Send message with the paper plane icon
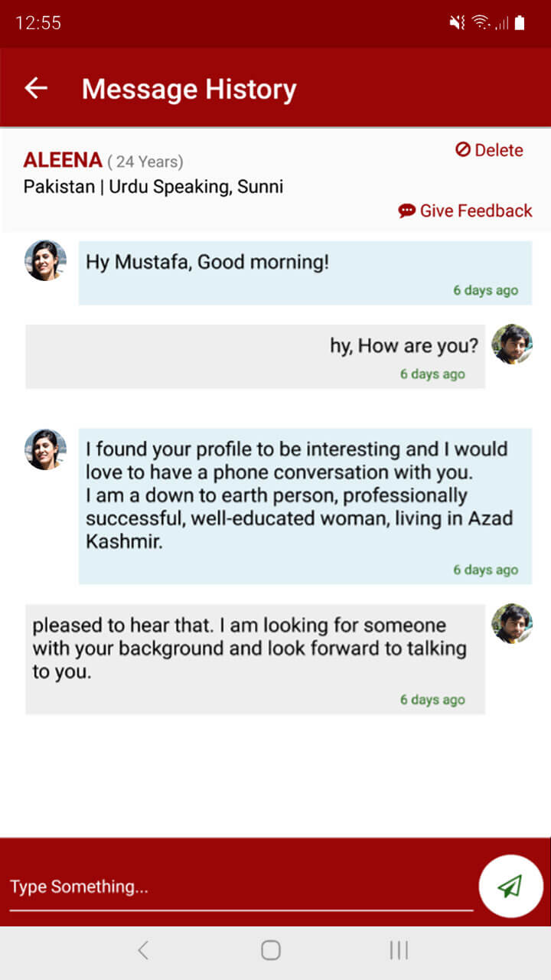 pos(510,886)
